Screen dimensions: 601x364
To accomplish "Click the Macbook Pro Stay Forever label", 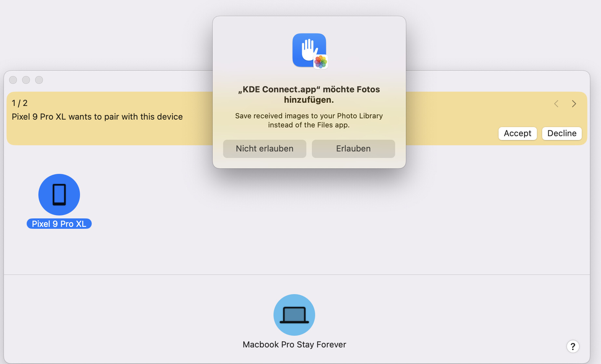I will click(294, 344).
